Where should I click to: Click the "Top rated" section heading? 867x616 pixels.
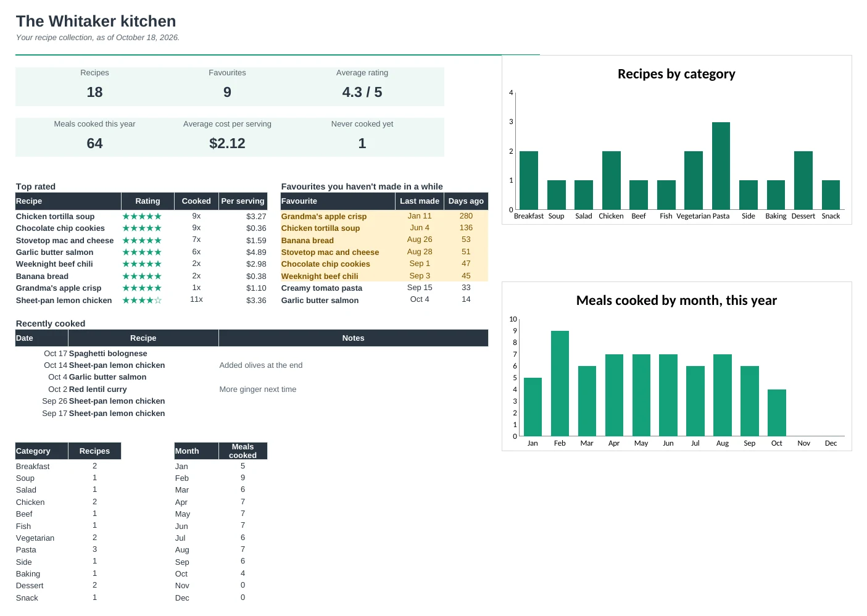point(36,186)
